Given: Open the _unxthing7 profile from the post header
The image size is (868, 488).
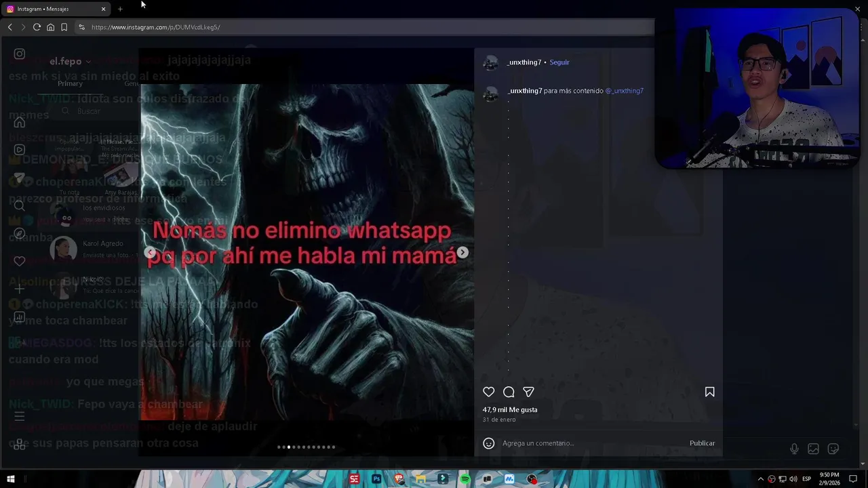Looking at the screenshot, I should coord(524,62).
